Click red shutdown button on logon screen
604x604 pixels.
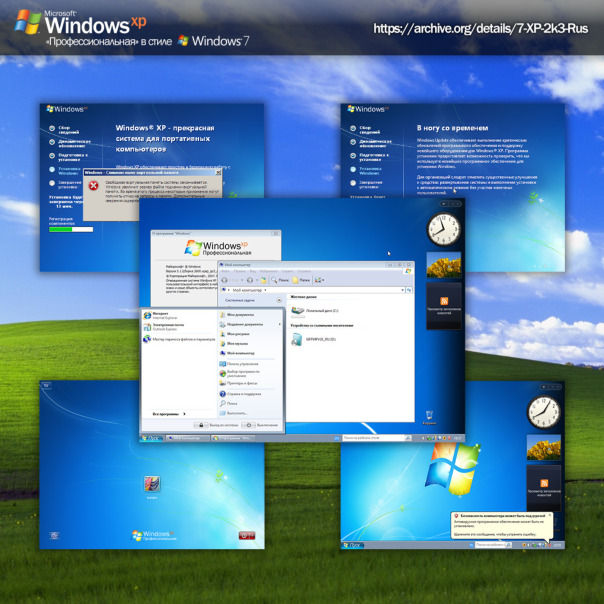pyautogui.click(x=247, y=535)
